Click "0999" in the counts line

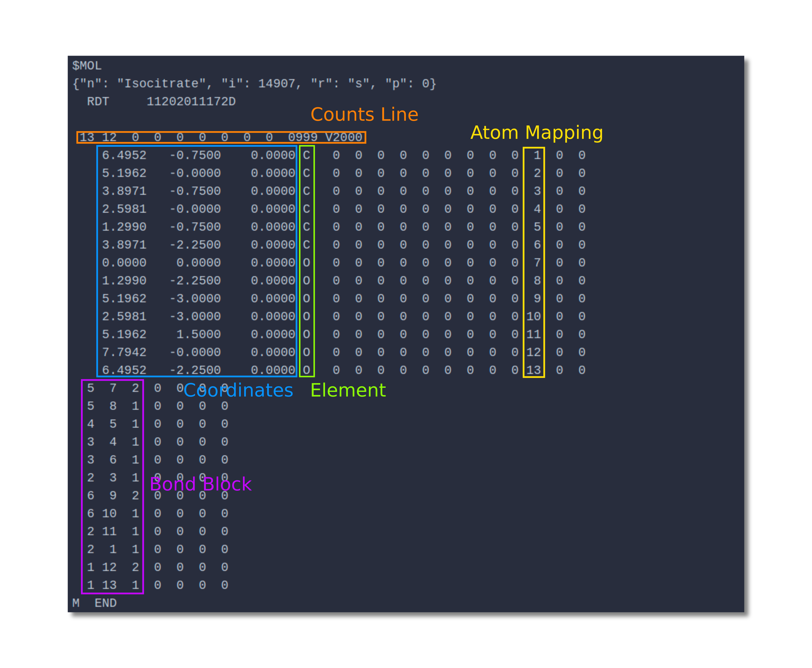pos(303,137)
